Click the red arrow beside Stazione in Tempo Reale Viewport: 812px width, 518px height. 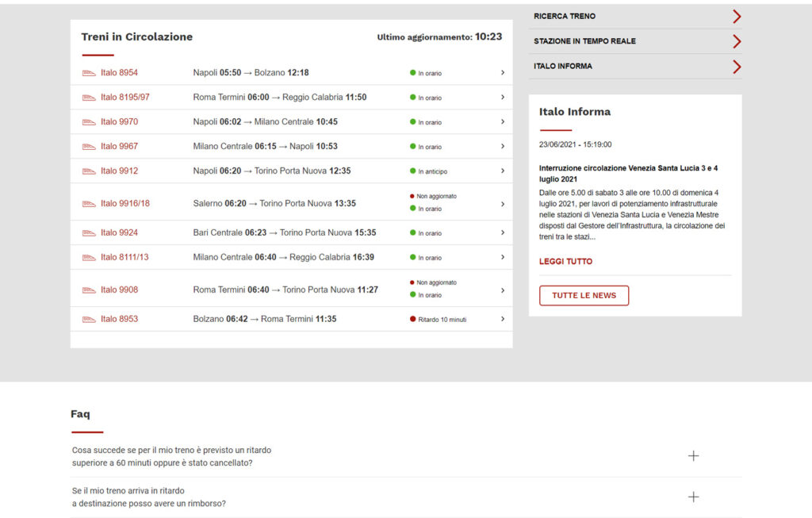coord(737,41)
